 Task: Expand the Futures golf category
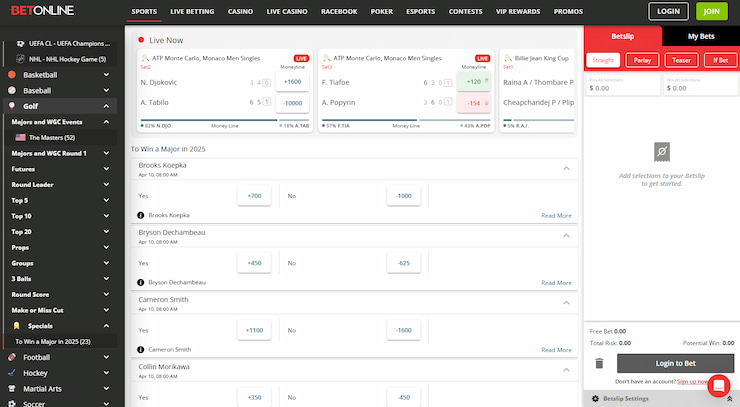tap(106, 169)
